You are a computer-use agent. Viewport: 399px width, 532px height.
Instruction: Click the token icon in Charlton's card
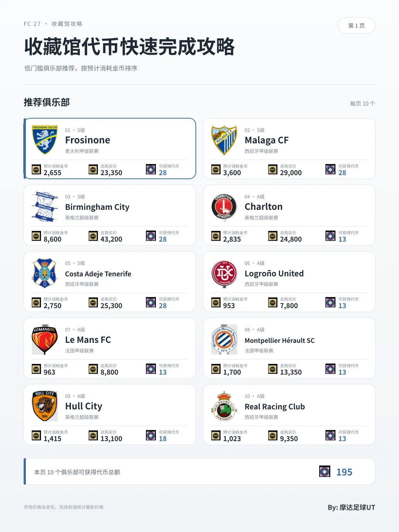(330, 236)
